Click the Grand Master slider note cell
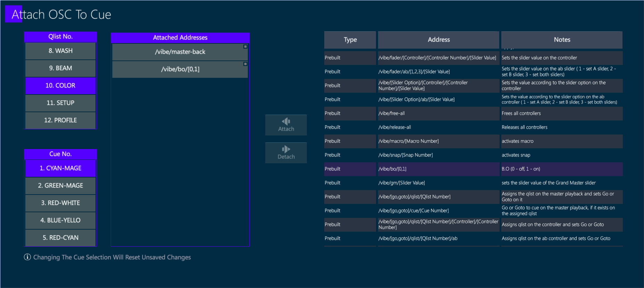644x288 pixels. 562,183
